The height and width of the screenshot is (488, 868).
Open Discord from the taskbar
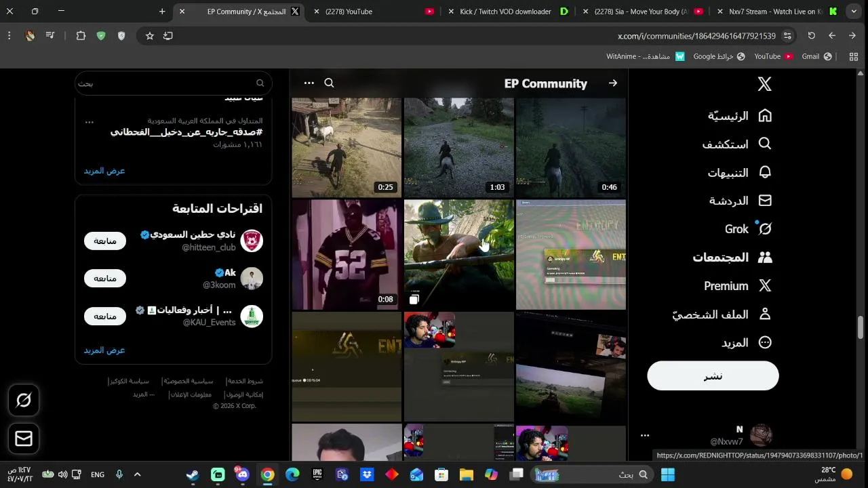(x=243, y=474)
